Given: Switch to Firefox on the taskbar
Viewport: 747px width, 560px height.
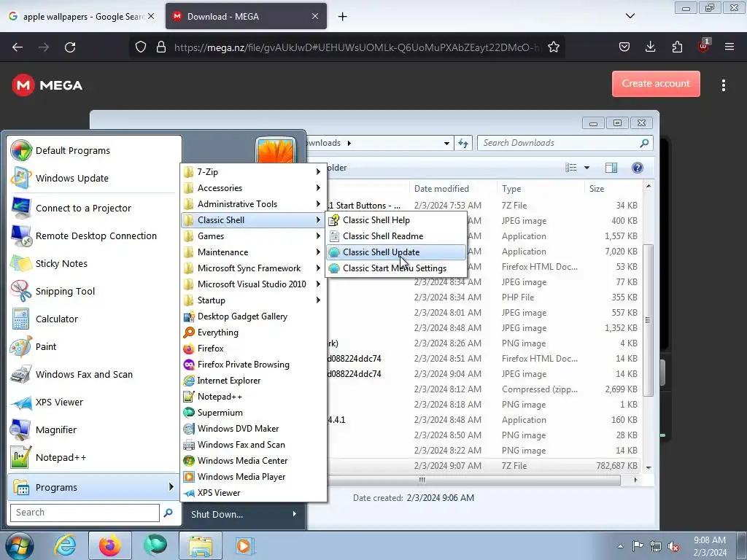Looking at the screenshot, I should [x=109, y=545].
